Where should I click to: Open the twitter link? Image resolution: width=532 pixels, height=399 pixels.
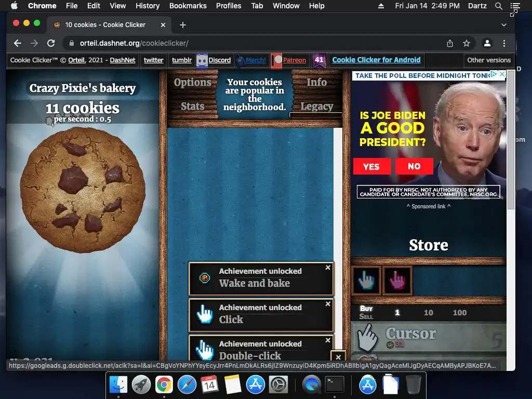click(153, 60)
